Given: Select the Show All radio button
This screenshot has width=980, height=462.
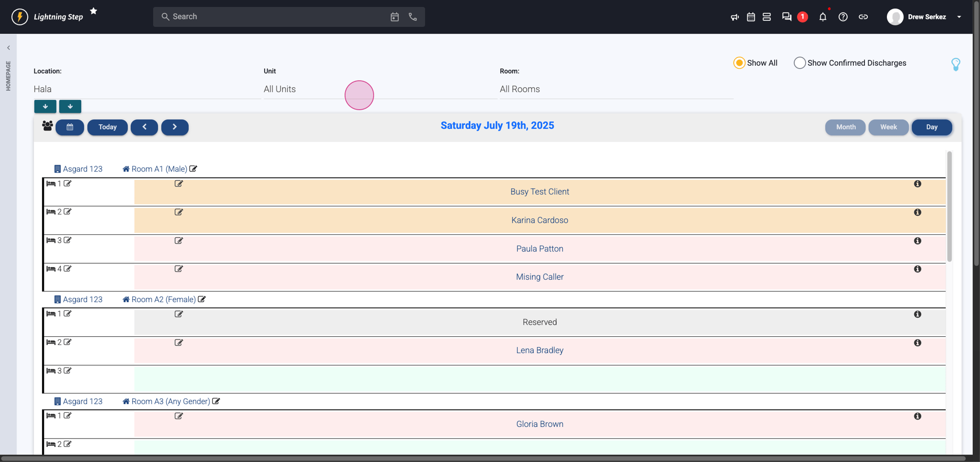Looking at the screenshot, I should point(740,63).
